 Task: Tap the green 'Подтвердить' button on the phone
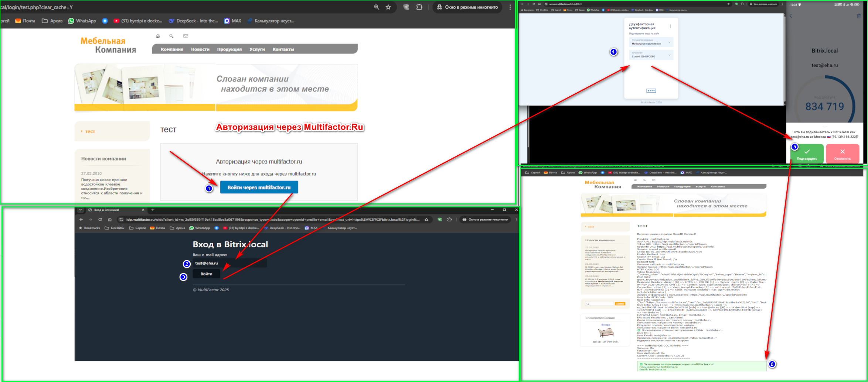point(807,153)
